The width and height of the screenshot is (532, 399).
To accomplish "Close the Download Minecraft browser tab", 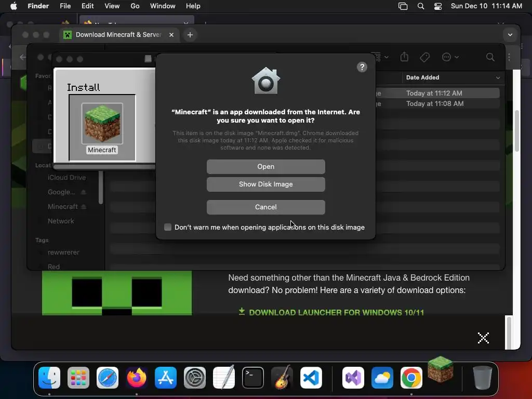I will [x=171, y=35].
